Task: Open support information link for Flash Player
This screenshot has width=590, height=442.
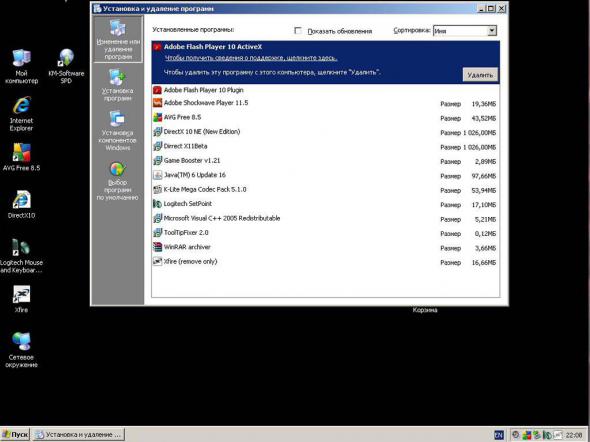Action: (251, 58)
